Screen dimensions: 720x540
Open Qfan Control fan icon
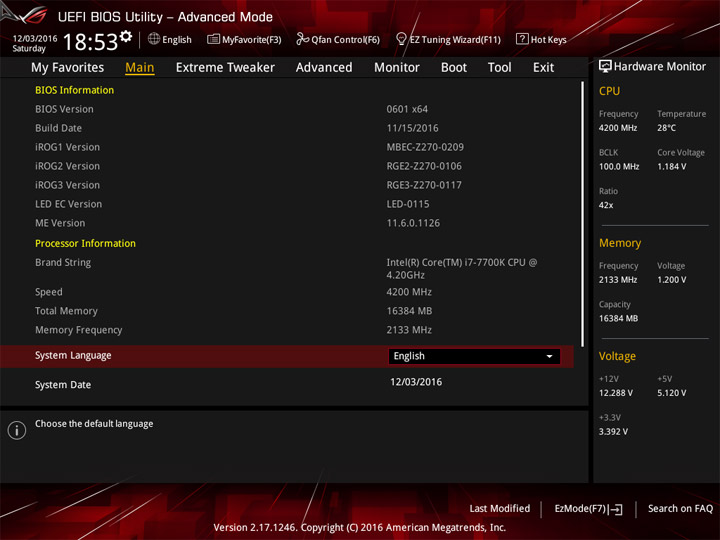pyautogui.click(x=302, y=39)
